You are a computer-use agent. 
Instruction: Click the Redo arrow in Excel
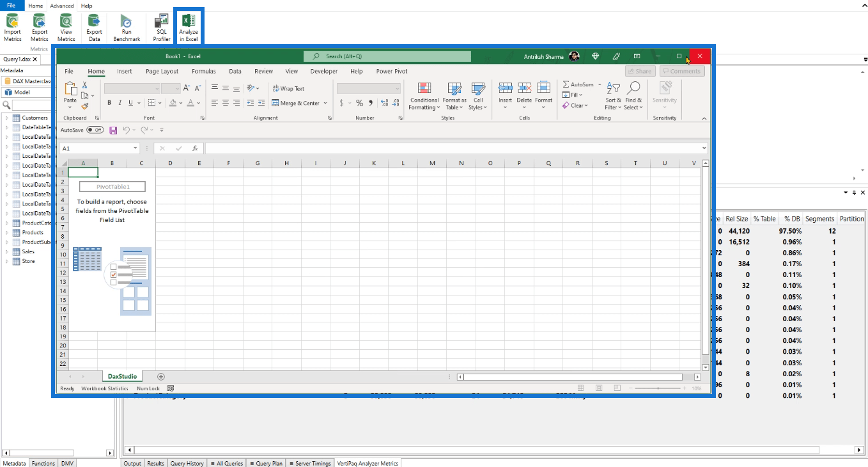[144, 130]
